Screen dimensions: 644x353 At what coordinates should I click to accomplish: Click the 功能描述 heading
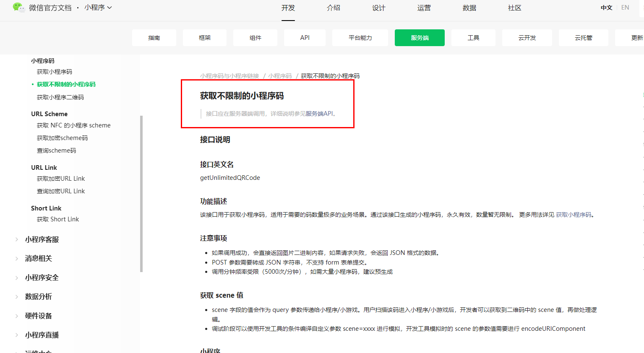214,201
